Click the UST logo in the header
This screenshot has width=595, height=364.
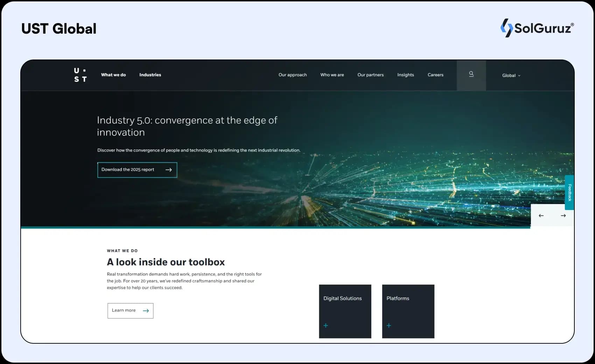80,75
